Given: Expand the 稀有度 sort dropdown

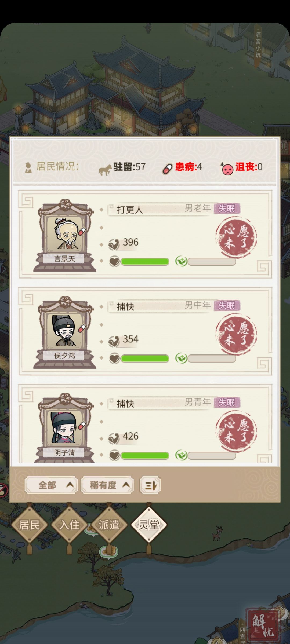Looking at the screenshot, I should point(107,485).
